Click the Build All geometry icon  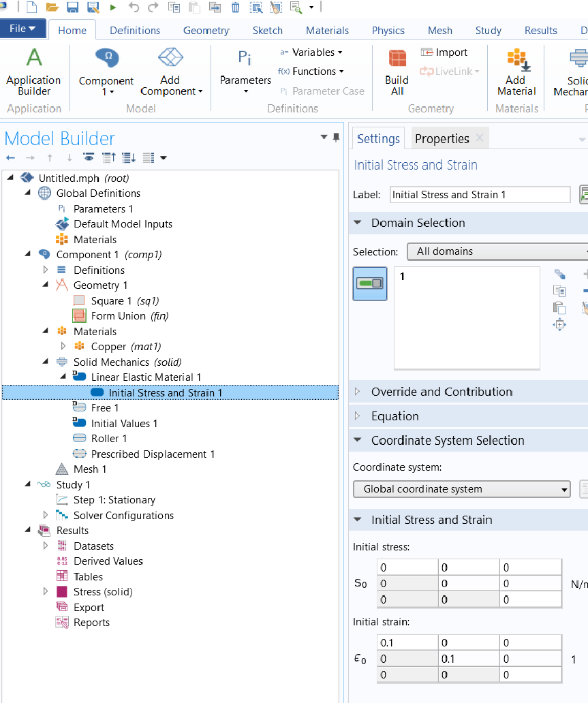(x=397, y=59)
